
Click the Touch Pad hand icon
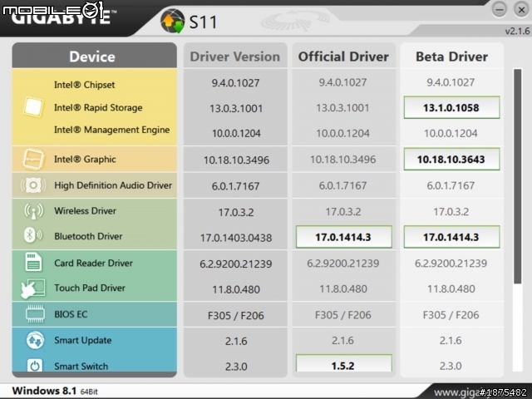click(32, 288)
